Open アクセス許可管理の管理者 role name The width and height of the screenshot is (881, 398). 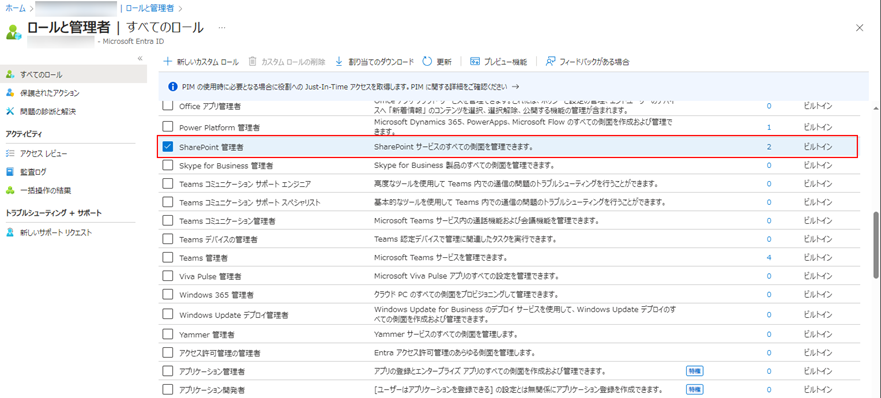(219, 353)
